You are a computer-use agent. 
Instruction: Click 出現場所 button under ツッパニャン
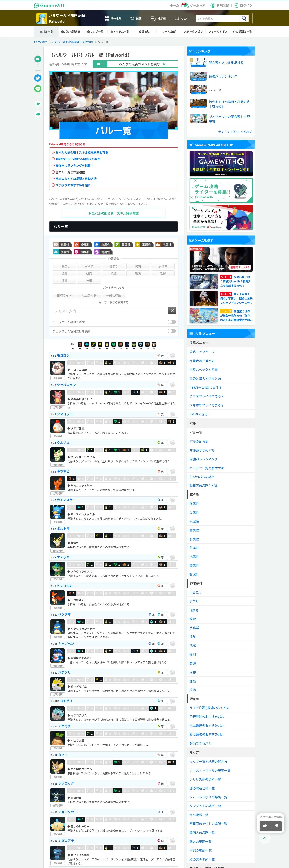tap(58, 407)
